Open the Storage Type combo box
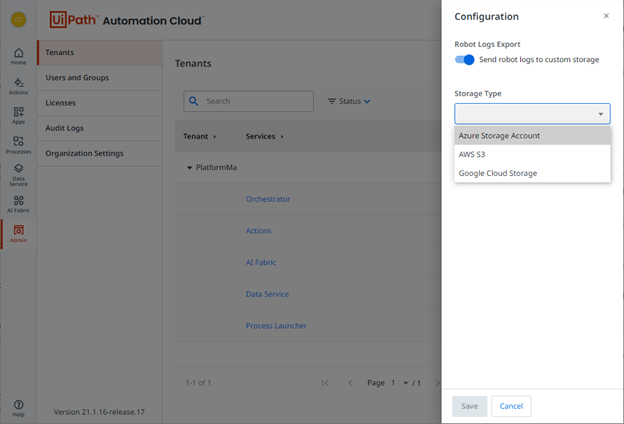Viewport: 624px width, 424px height. click(x=532, y=114)
